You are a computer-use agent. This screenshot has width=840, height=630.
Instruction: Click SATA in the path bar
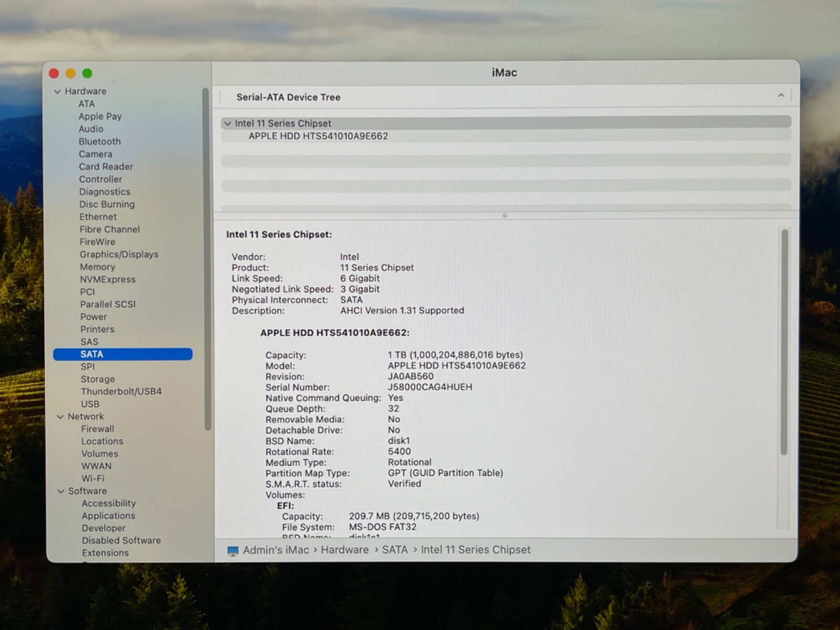(x=395, y=550)
